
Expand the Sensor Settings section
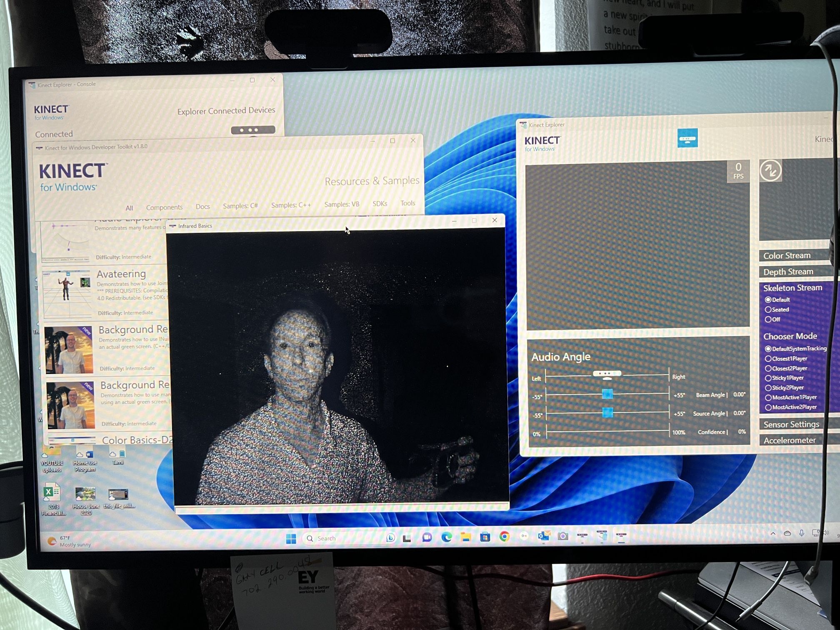tap(791, 424)
